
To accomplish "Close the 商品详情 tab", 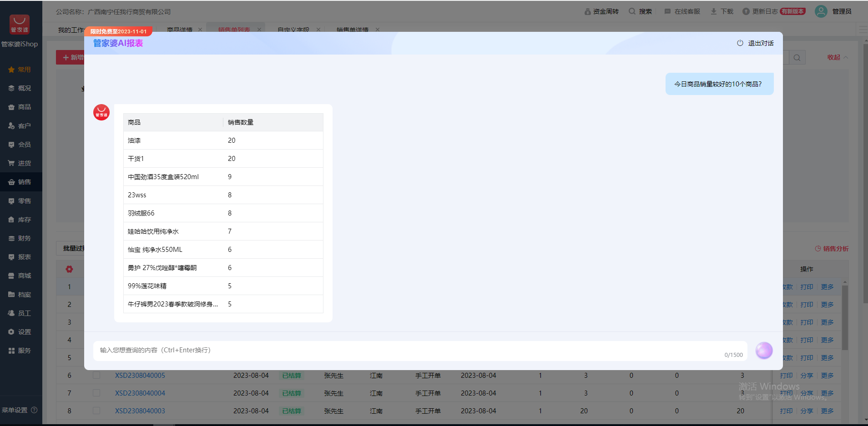I will pos(200,30).
